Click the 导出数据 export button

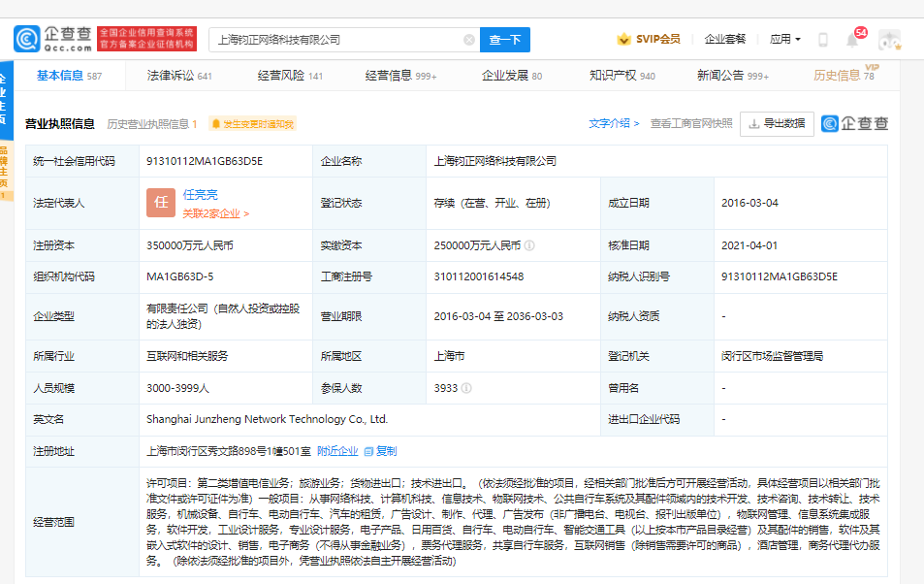[777, 124]
